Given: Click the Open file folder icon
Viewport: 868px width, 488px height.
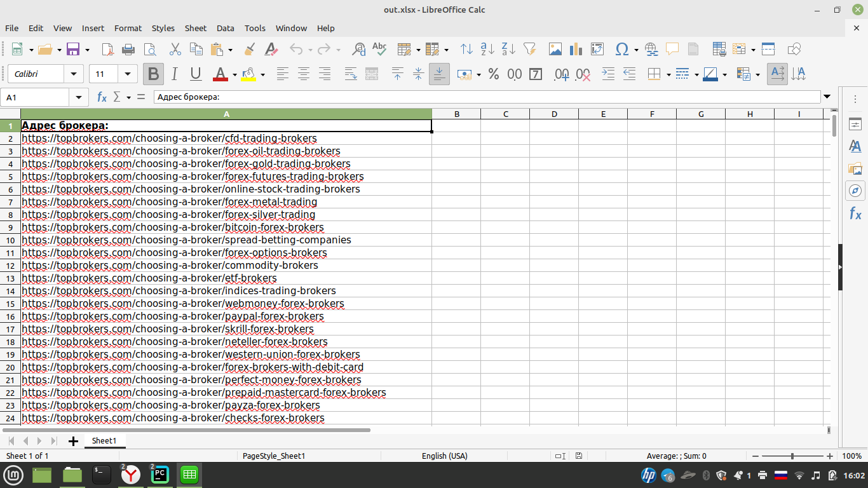Looking at the screenshot, I should [x=45, y=49].
